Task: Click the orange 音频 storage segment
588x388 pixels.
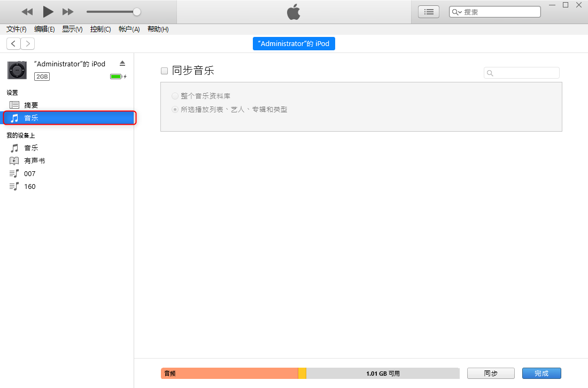Action: [229, 374]
